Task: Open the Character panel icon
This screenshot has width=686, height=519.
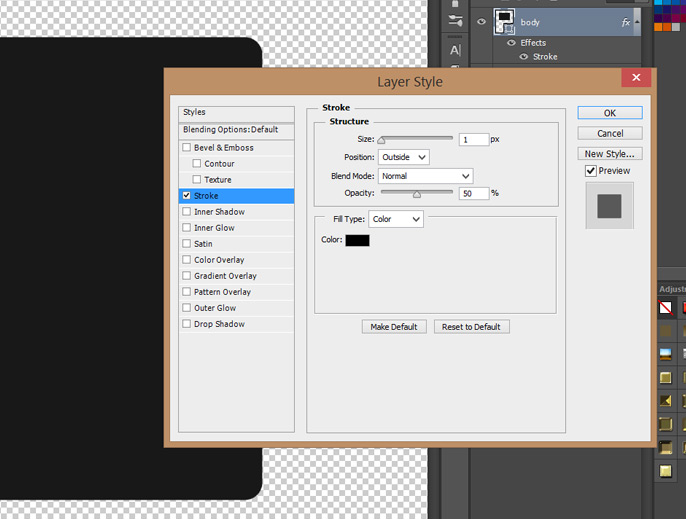Action: click(455, 49)
